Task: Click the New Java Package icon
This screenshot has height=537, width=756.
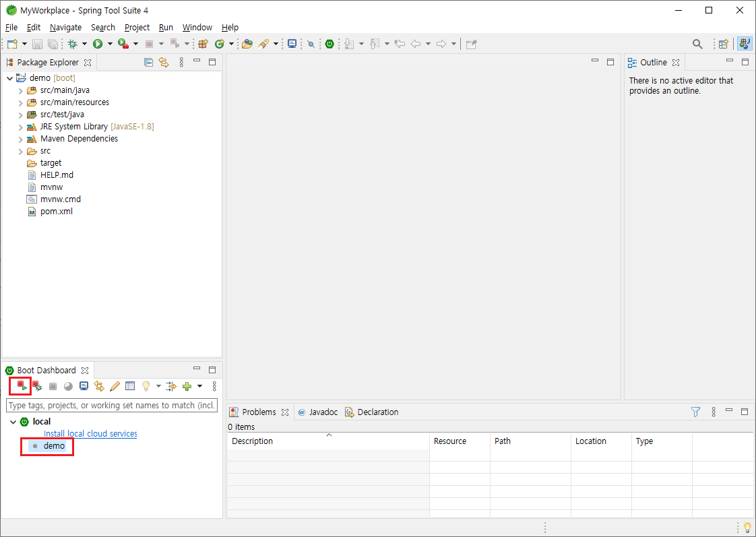Action: (203, 44)
